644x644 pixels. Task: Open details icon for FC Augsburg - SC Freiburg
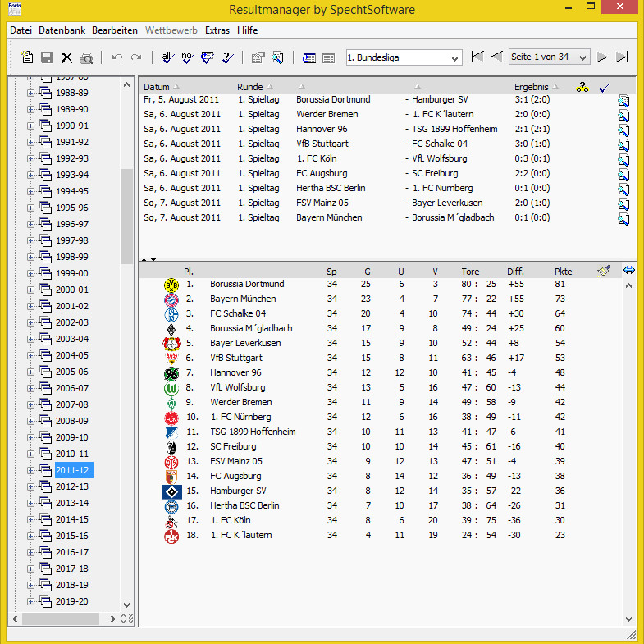[x=623, y=174]
